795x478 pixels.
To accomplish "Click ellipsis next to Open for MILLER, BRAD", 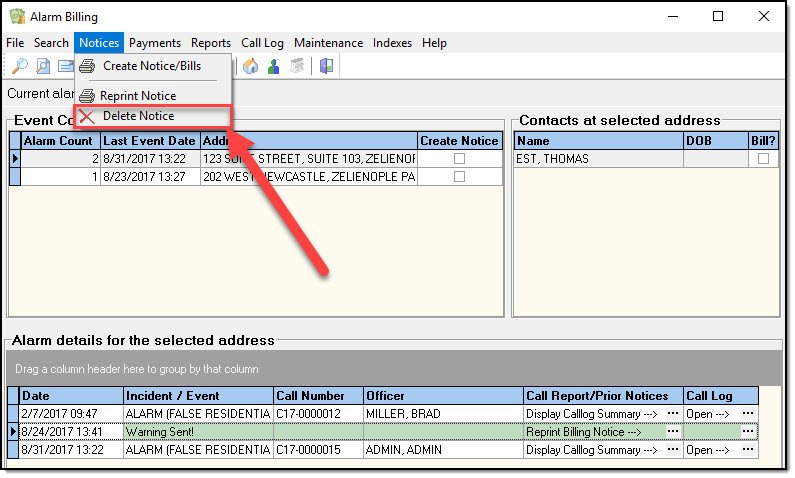I will point(747,414).
